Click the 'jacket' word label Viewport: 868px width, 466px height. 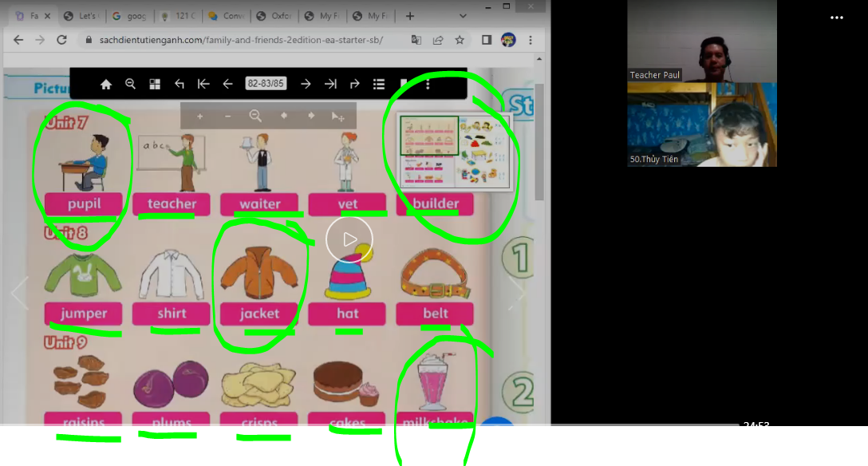259,314
